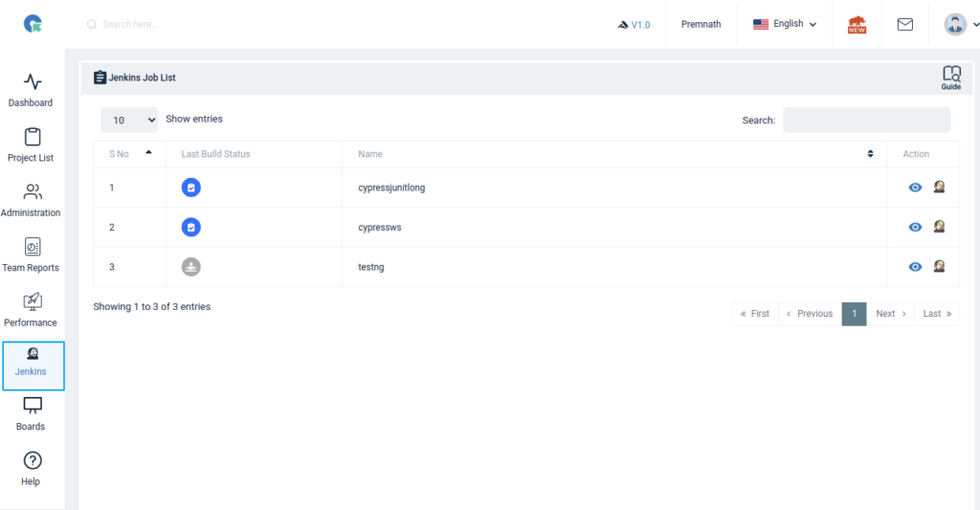The width and height of the screenshot is (980, 510).
Task: Sort by Name column
Action: coord(614,154)
